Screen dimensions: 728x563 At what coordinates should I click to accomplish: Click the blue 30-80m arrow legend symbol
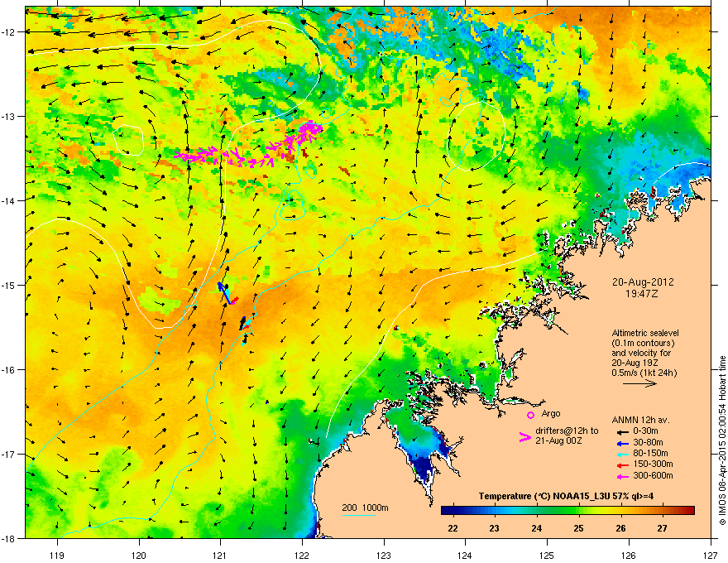pyautogui.click(x=623, y=443)
